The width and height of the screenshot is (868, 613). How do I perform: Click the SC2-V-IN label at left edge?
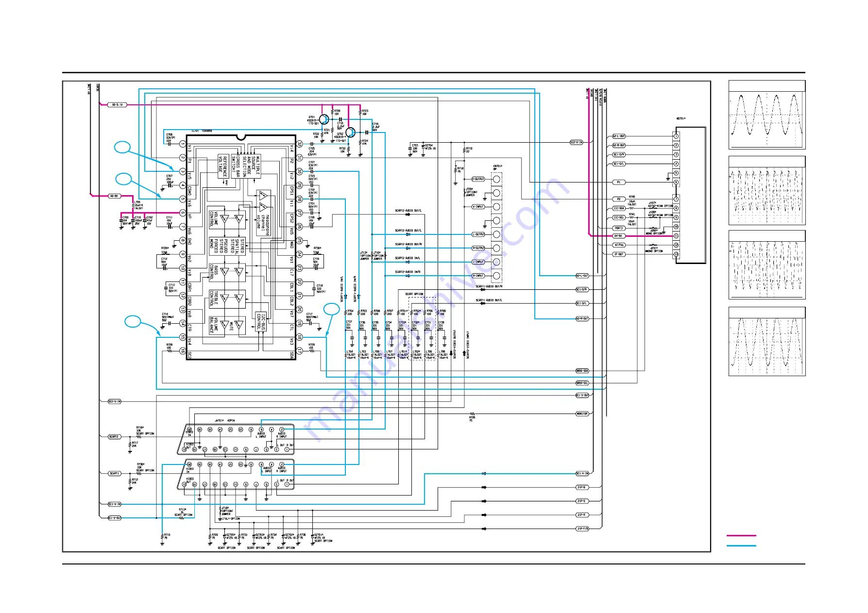(114, 401)
